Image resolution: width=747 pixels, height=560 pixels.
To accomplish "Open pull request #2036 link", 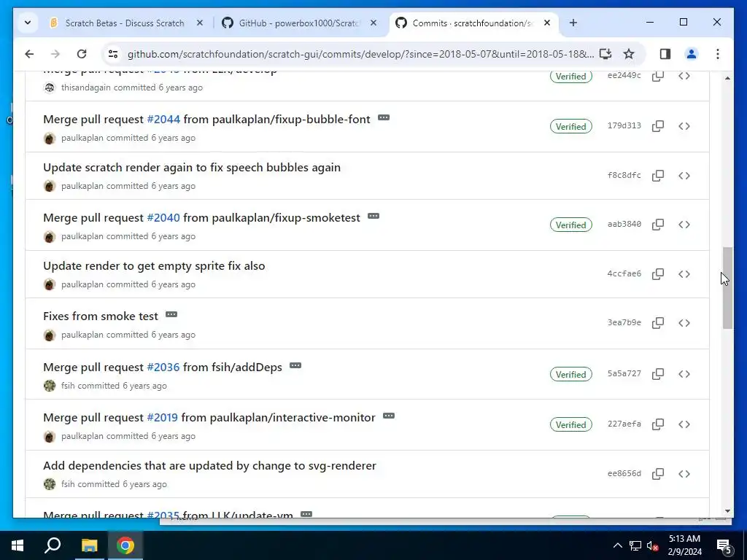I will tap(163, 367).
